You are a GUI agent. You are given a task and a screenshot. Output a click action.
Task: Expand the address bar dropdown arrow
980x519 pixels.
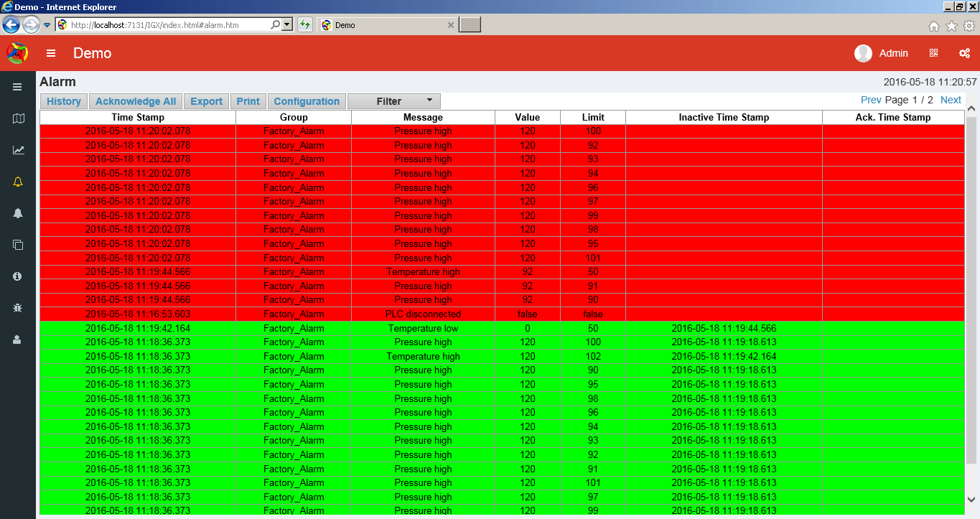coord(287,25)
